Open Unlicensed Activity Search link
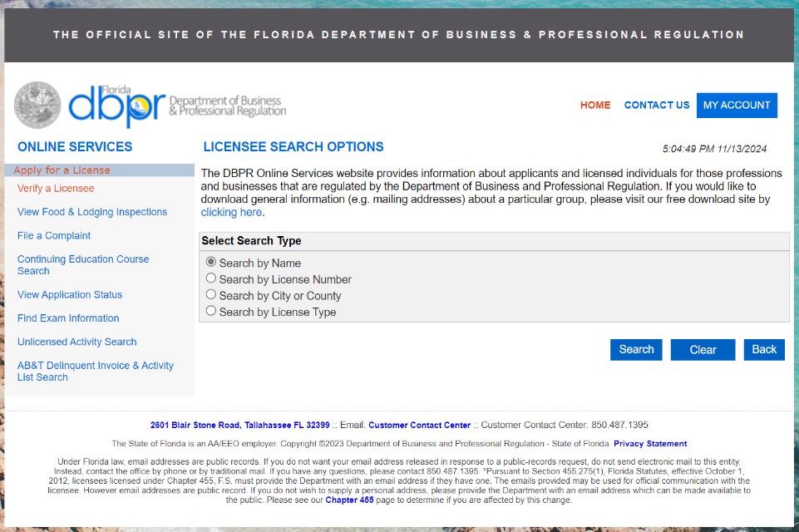Screen dimensions: 799x532 tap(77, 342)
